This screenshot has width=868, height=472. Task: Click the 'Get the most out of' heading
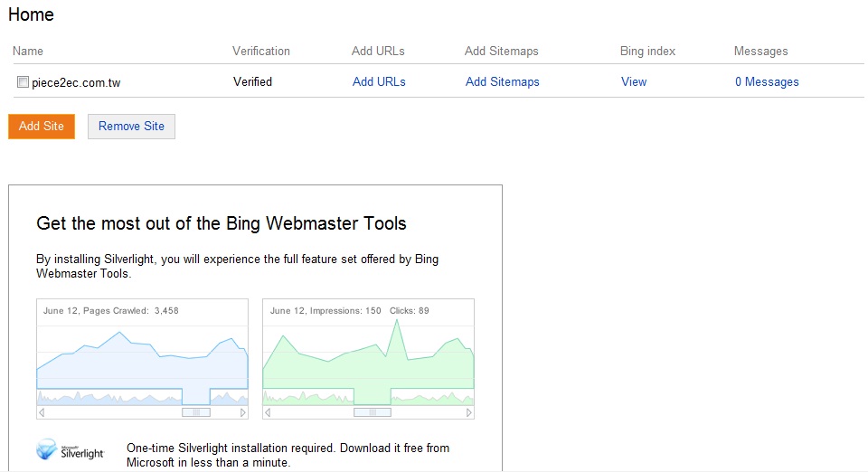click(x=222, y=223)
